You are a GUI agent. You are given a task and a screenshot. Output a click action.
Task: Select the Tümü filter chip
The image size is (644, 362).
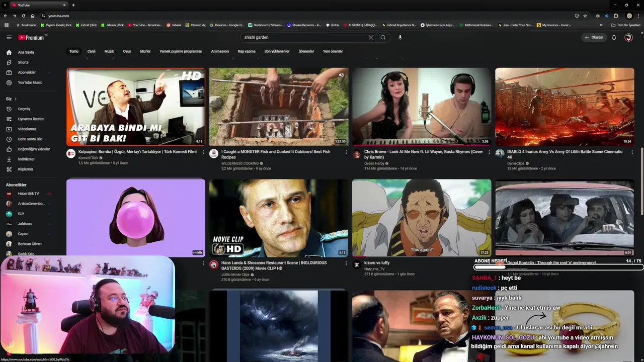point(74,51)
